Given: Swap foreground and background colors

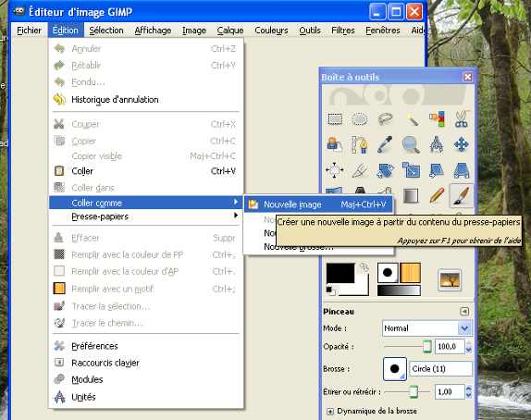Looking at the screenshot, I should [364, 267].
